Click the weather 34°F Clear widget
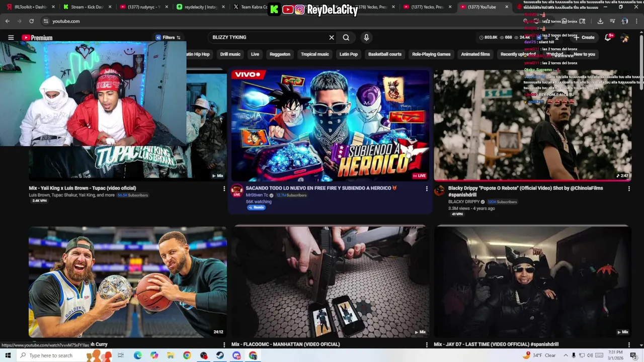This screenshot has height=362, width=644. pos(539,355)
